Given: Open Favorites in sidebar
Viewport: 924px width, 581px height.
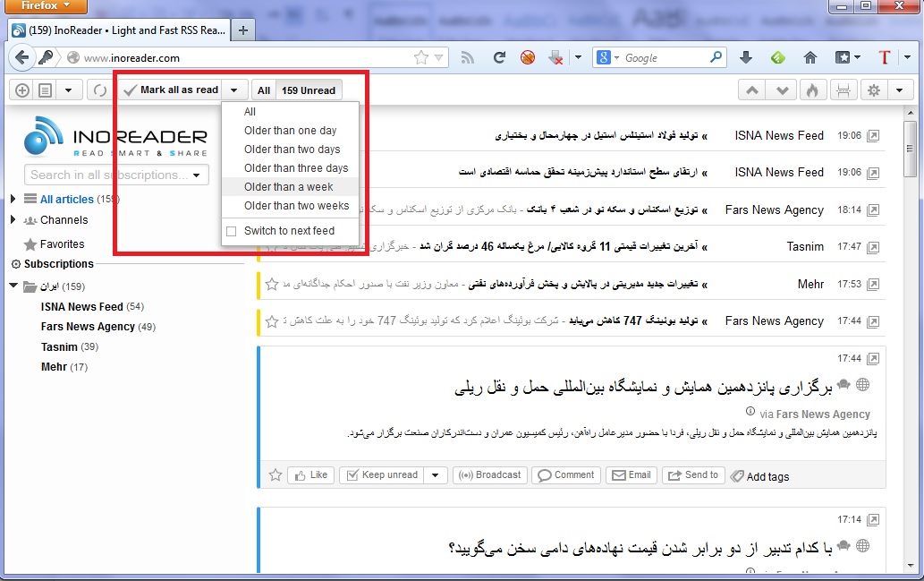Looking at the screenshot, I should [x=62, y=244].
